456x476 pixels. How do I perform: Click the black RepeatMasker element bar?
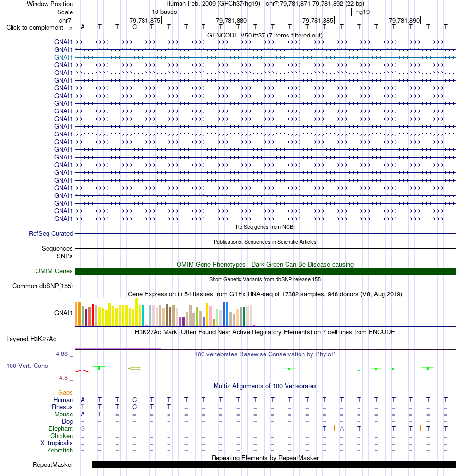[x=274, y=465]
